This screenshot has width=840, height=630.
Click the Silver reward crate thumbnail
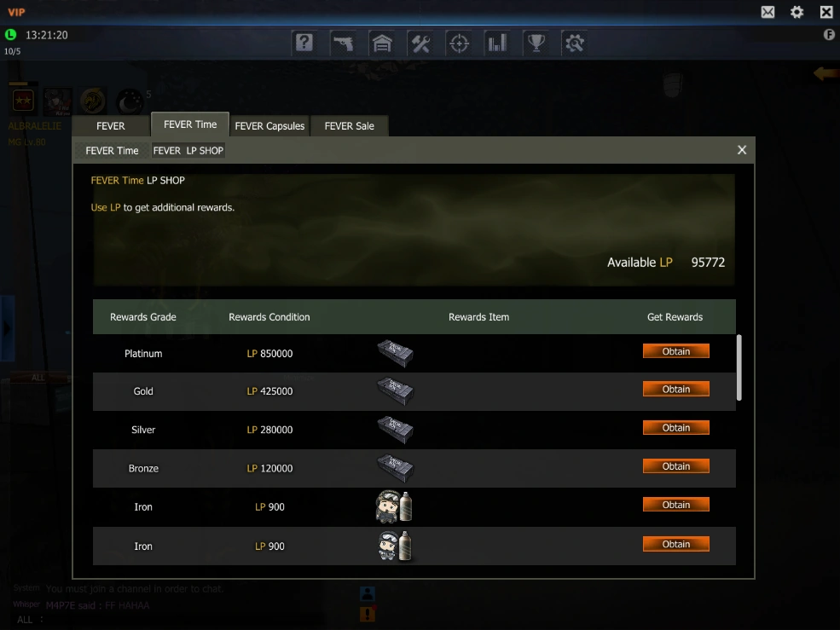[395, 430]
